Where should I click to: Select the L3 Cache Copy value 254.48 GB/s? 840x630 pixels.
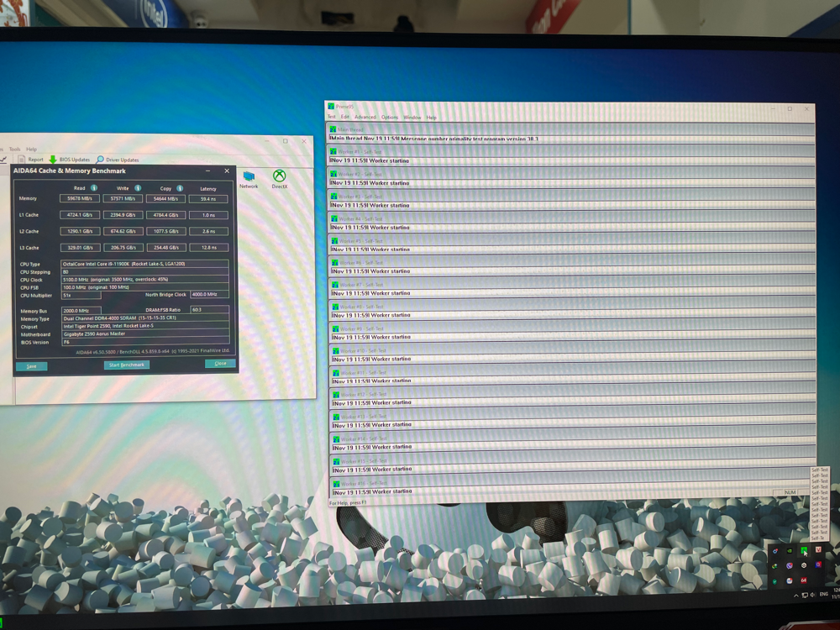click(166, 248)
